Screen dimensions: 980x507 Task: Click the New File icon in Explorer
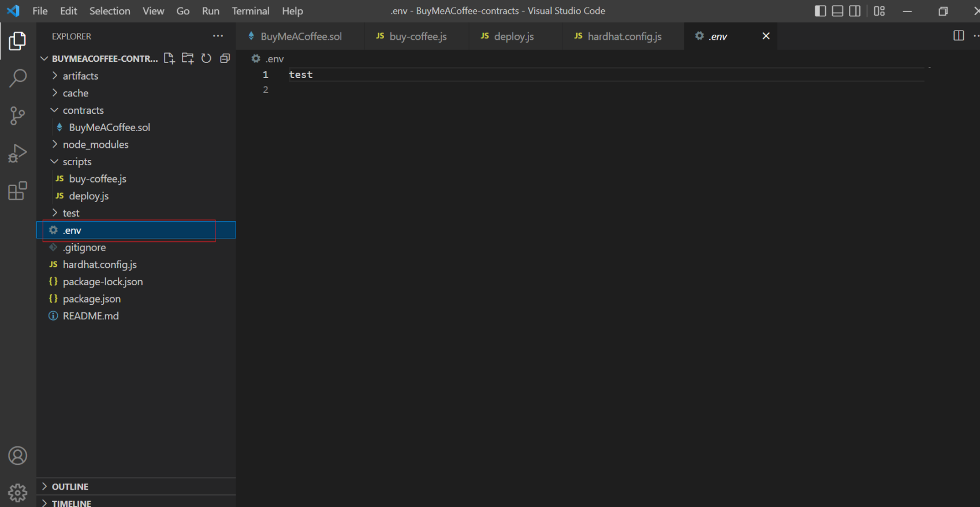169,58
